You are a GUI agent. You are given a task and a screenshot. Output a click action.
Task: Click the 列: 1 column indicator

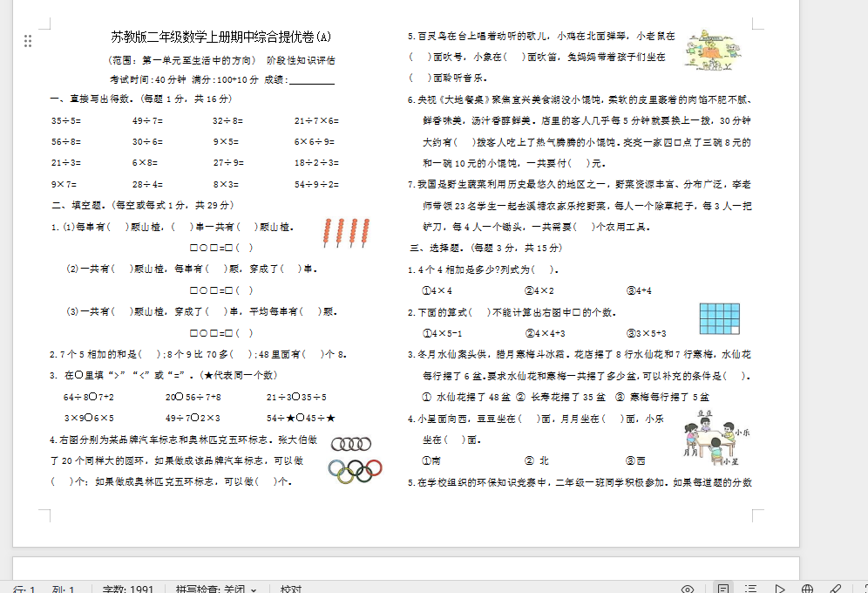(64, 590)
